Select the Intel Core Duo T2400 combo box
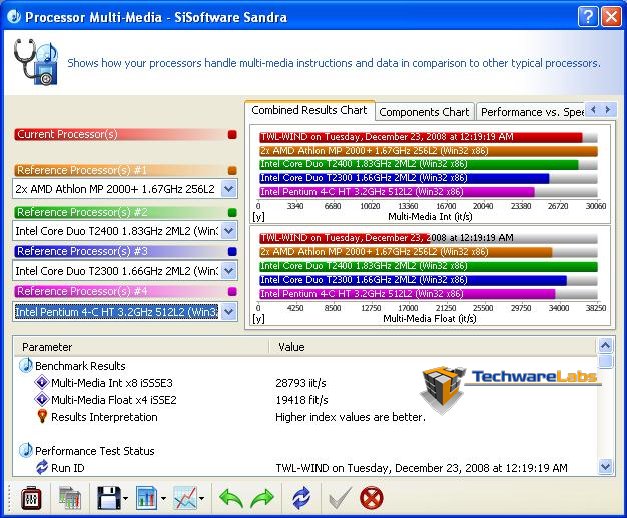627x518 pixels. pyautogui.click(x=124, y=231)
